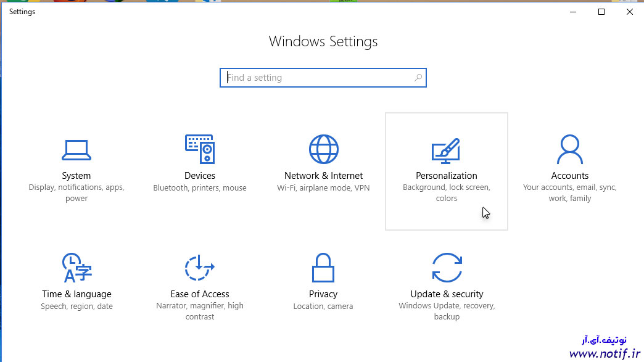The height and width of the screenshot is (362, 644).
Task: Click 'Bluetooth, printers, mouse' description text
Action: tap(200, 188)
